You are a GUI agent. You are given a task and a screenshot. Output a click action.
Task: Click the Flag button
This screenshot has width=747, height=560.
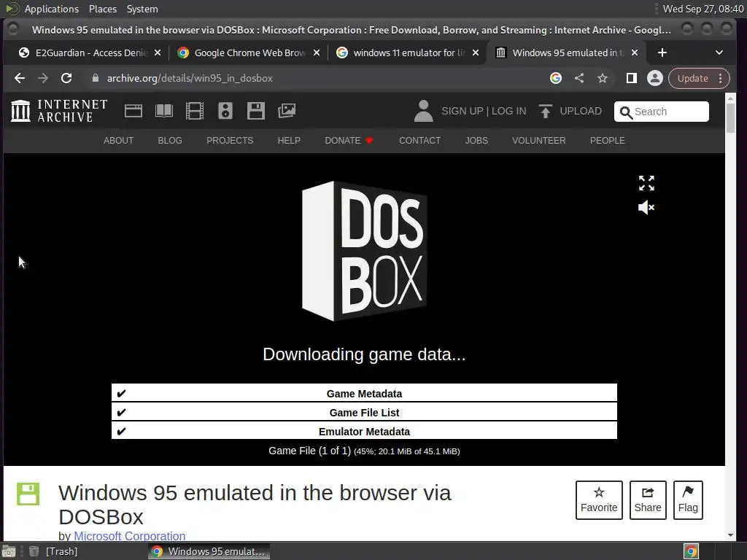(x=688, y=500)
